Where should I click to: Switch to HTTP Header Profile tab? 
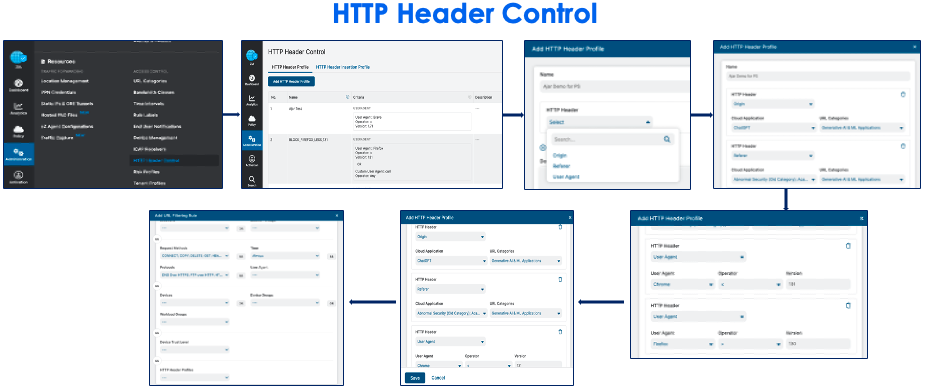click(x=290, y=67)
